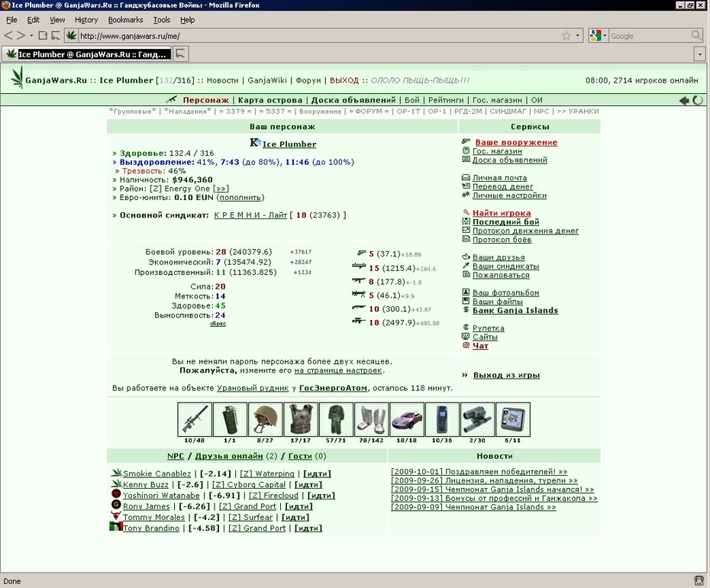Select the binoculars scope equipment item
This screenshot has width=710, height=588.
coord(477,419)
